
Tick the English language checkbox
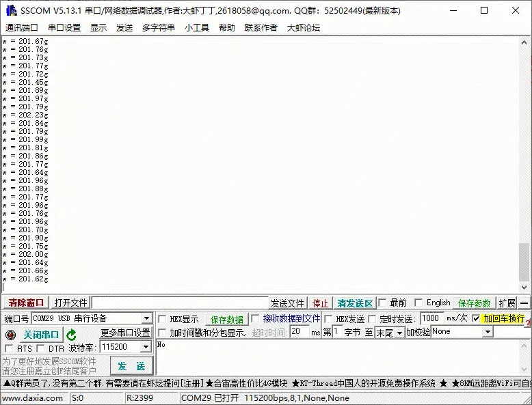(x=418, y=303)
